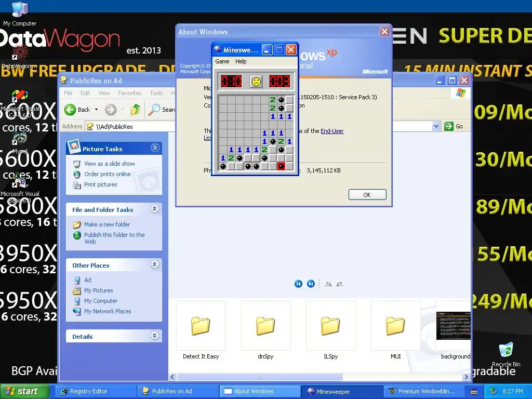The height and width of the screenshot is (399, 532).
Task: Click the rotate clockwise filmstrip icon
Action: [x=328, y=284]
